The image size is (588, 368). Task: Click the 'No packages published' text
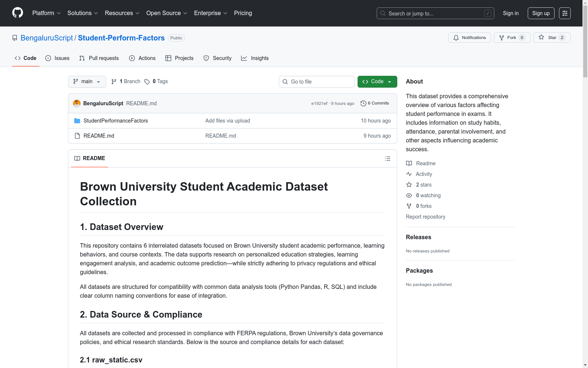click(x=429, y=284)
